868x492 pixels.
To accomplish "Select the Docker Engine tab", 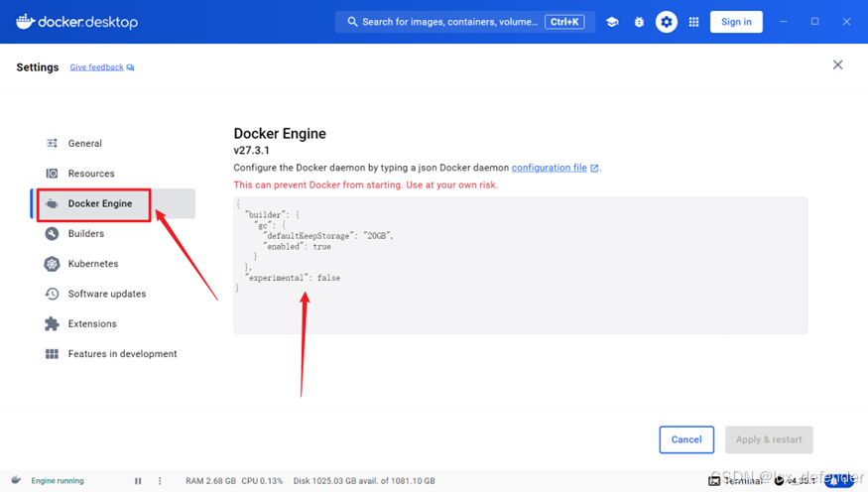I will tap(113, 203).
